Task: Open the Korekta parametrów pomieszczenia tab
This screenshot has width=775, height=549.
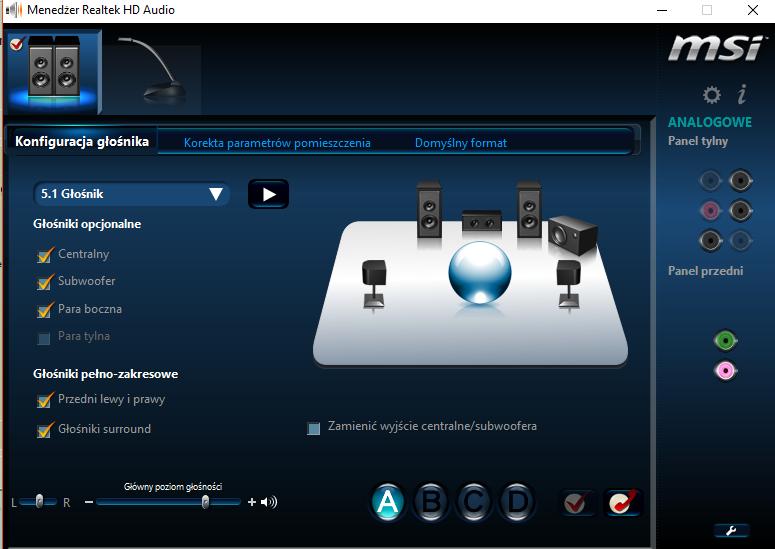Action: coord(277,143)
